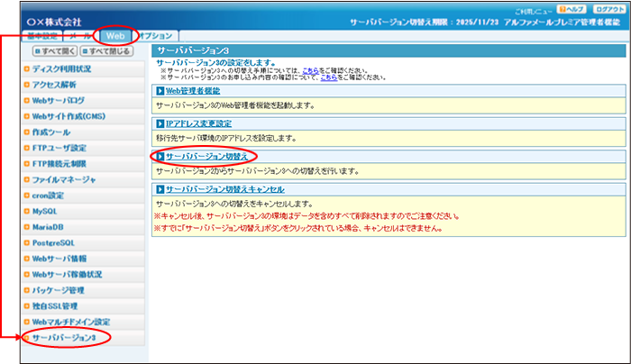Collapse all menus with すべて閉じる
This screenshot has width=631, height=364.
click(107, 51)
